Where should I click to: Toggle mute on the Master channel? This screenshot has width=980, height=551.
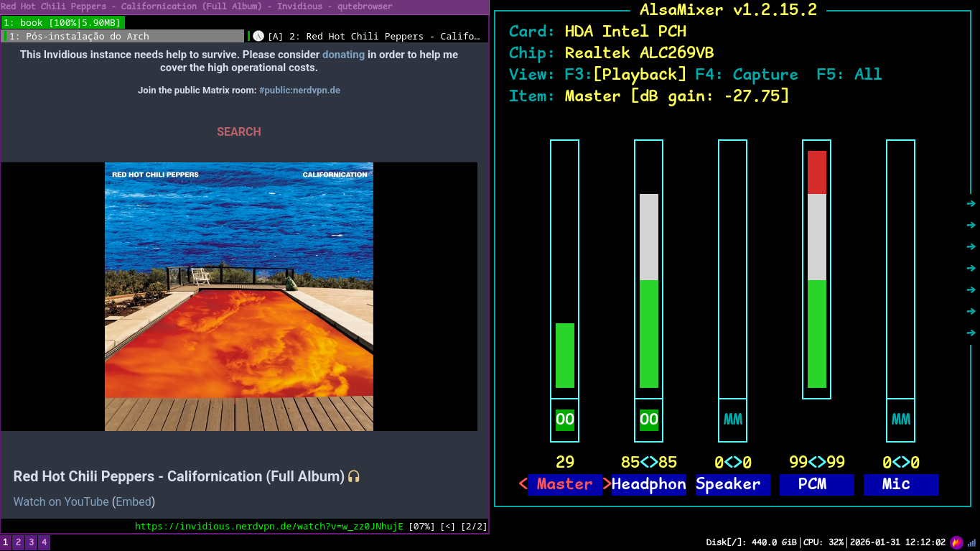coord(565,420)
